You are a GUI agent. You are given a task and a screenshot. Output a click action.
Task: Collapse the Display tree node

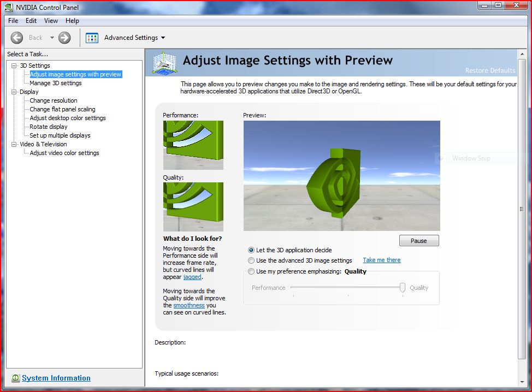click(14, 92)
